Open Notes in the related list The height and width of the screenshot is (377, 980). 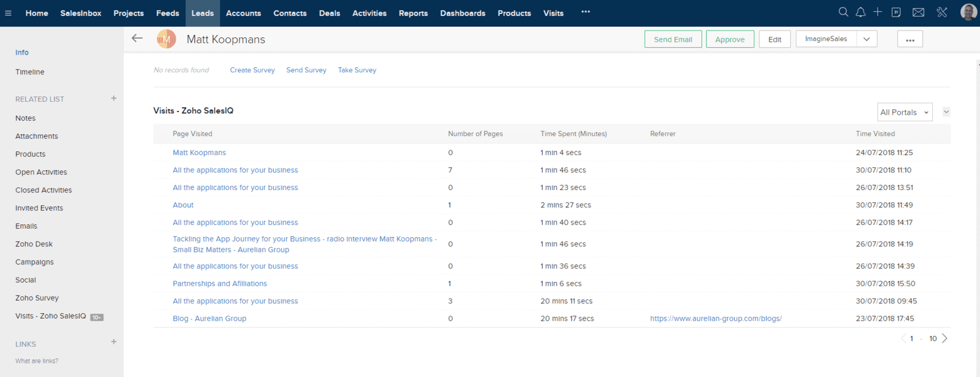pyautogui.click(x=25, y=118)
